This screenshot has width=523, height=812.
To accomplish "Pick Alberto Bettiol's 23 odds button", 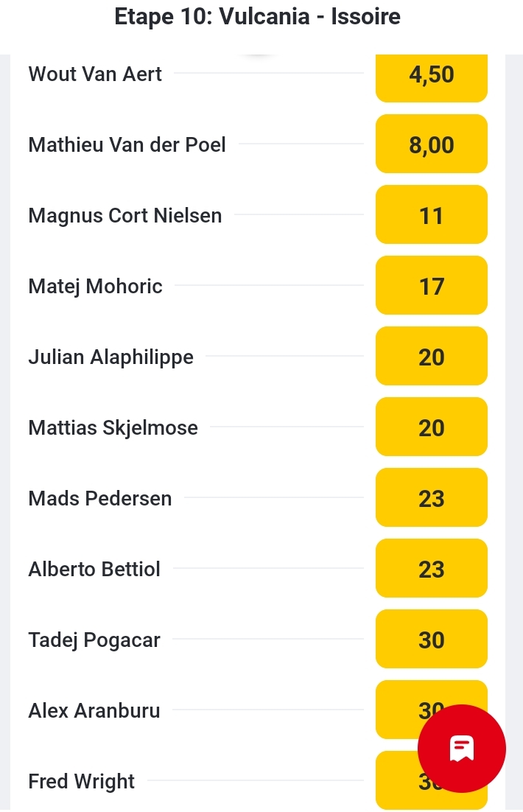I will click(x=431, y=569).
